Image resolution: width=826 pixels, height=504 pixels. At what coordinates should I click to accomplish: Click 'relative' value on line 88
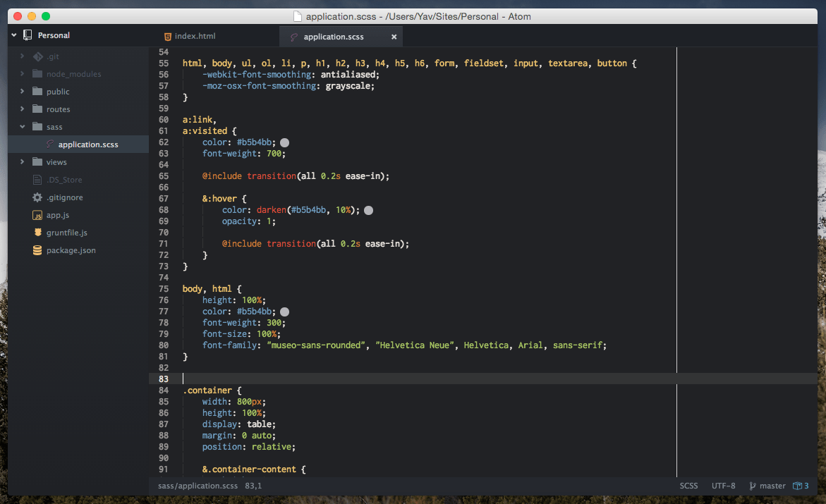pyautogui.click(x=272, y=447)
